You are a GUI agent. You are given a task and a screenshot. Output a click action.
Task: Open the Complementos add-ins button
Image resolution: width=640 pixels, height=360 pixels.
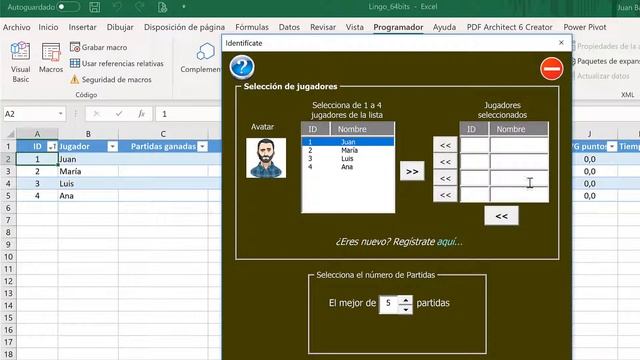[x=201, y=58]
